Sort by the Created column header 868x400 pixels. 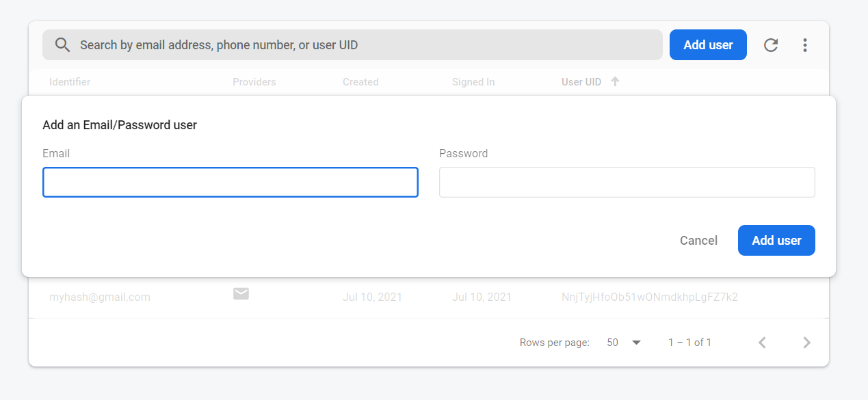360,82
